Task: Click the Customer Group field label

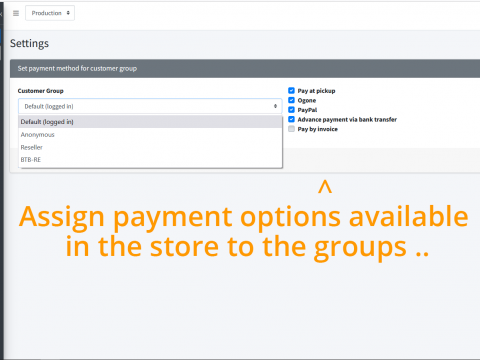Action: [x=40, y=91]
